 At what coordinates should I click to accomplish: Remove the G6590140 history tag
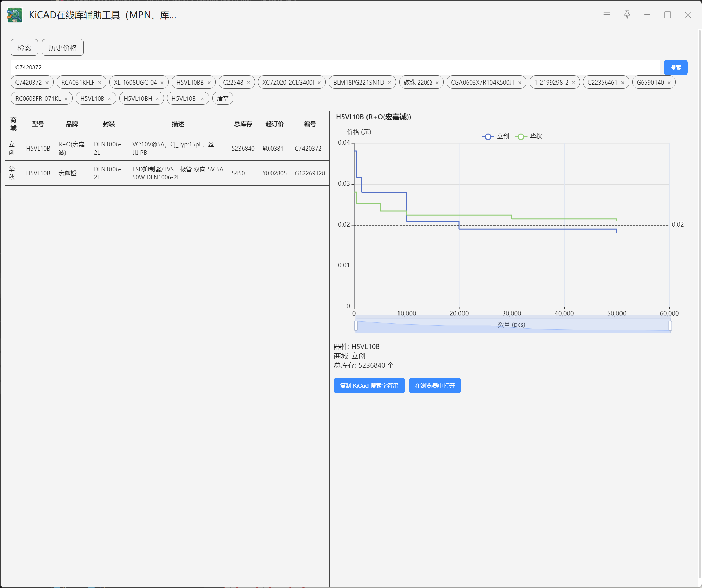[669, 83]
